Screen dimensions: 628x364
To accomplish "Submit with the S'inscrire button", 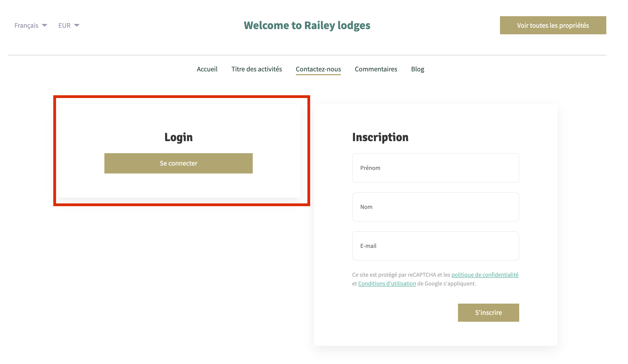I will 488,313.
